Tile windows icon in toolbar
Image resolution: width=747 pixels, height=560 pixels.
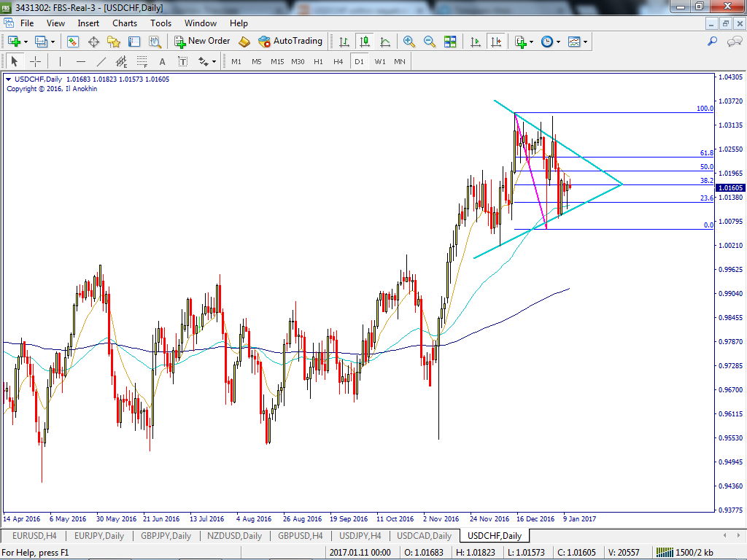pos(450,42)
